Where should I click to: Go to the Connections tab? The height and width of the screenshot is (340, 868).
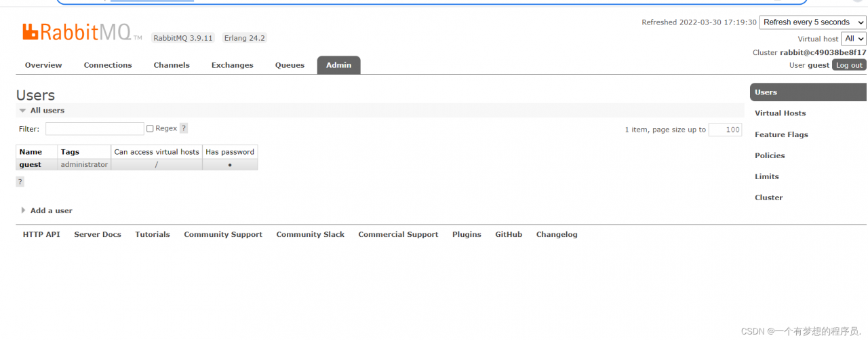[x=108, y=65]
